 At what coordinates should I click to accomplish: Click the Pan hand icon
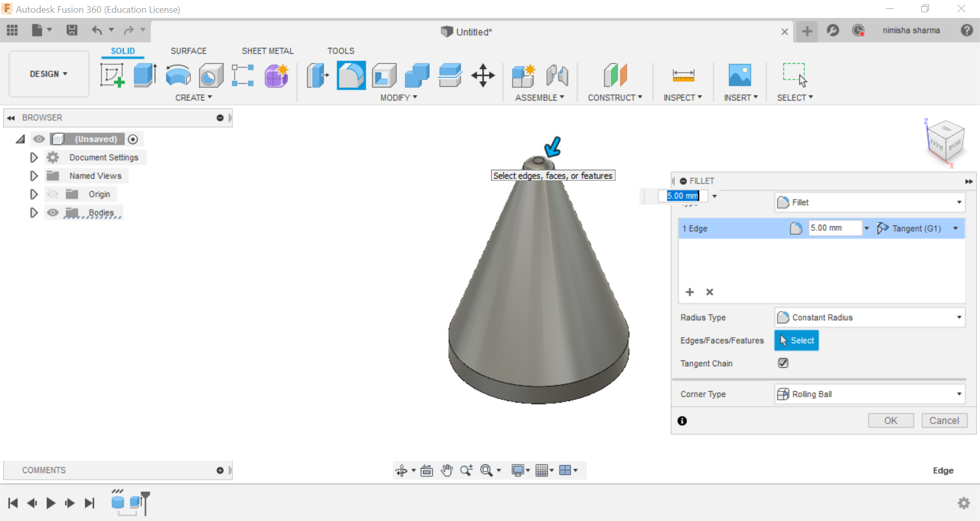447,470
